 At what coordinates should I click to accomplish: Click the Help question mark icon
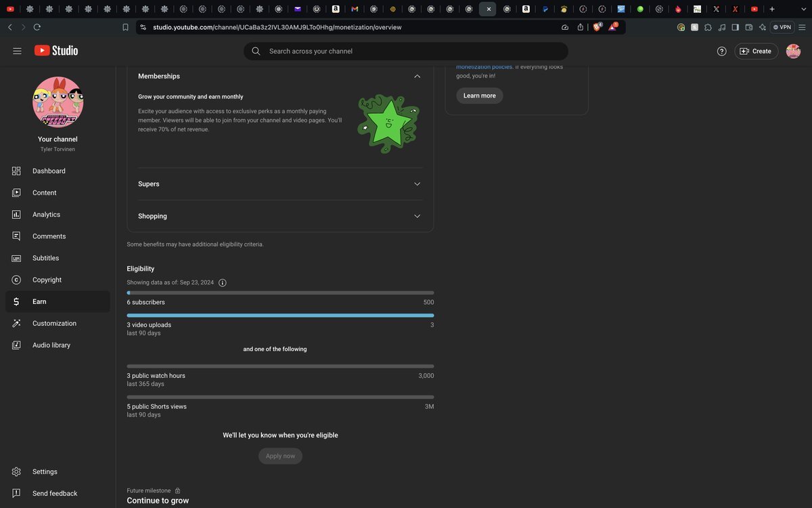pyautogui.click(x=721, y=51)
